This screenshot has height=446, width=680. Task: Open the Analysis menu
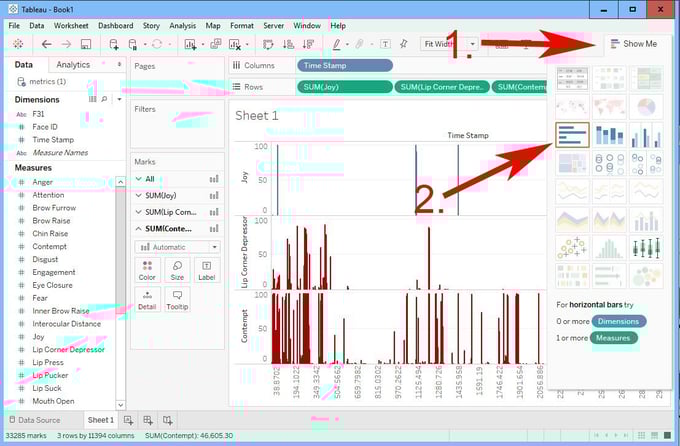[182, 24]
